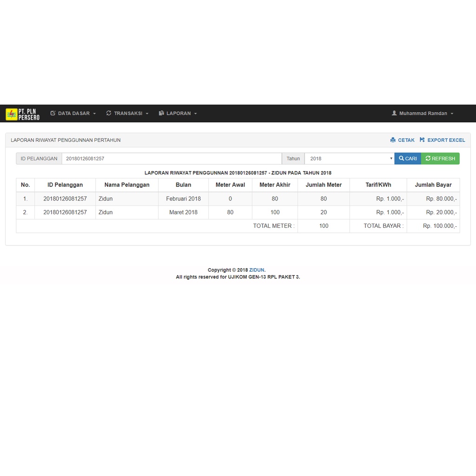Open the Muhammad Ramdan user menu
This screenshot has width=476, height=476.
pos(423,113)
